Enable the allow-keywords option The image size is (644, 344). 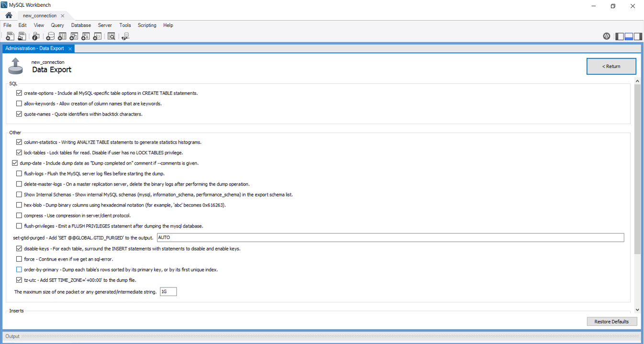point(19,103)
